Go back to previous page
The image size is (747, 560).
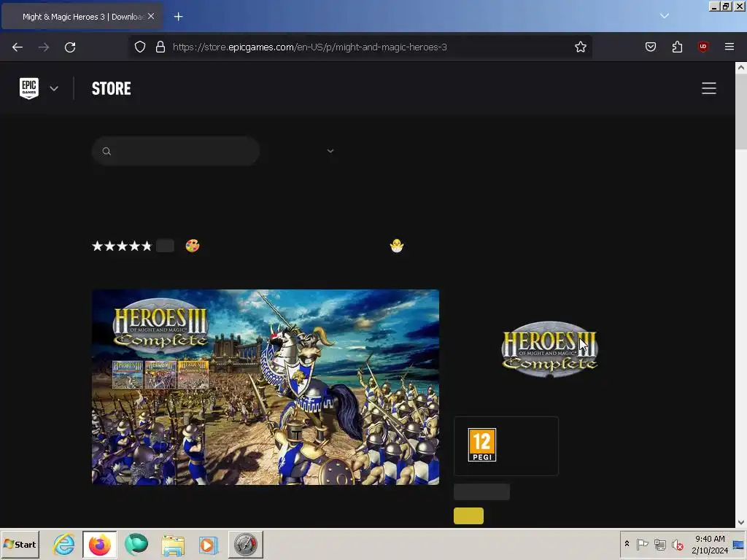[x=18, y=47]
